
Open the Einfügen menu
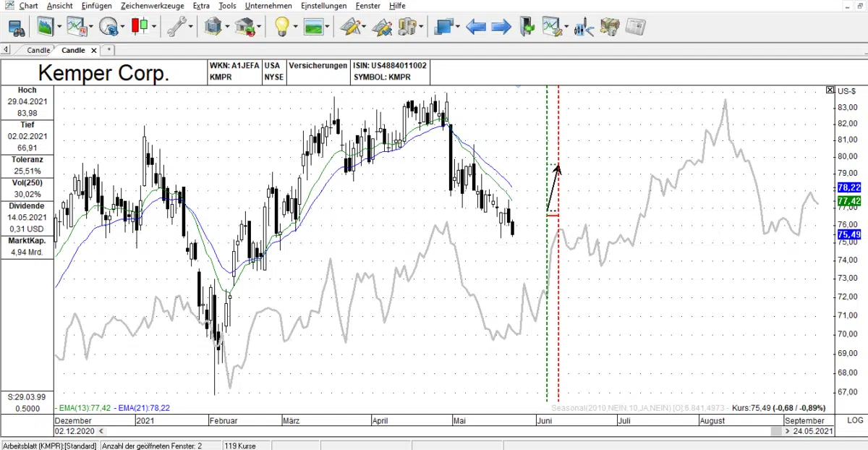pyautogui.click(x=96, y=6)
